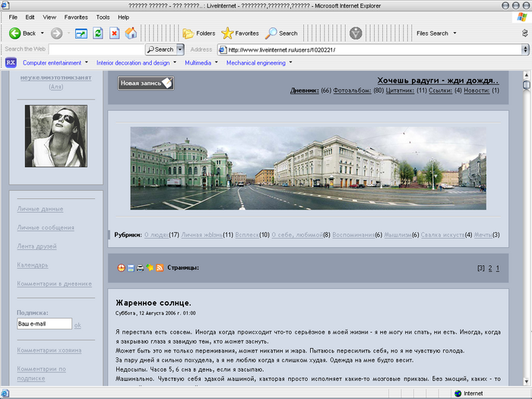Refresh the page with the green arrows icon
The height and width of the screenshot is (399, 532).
98,33
